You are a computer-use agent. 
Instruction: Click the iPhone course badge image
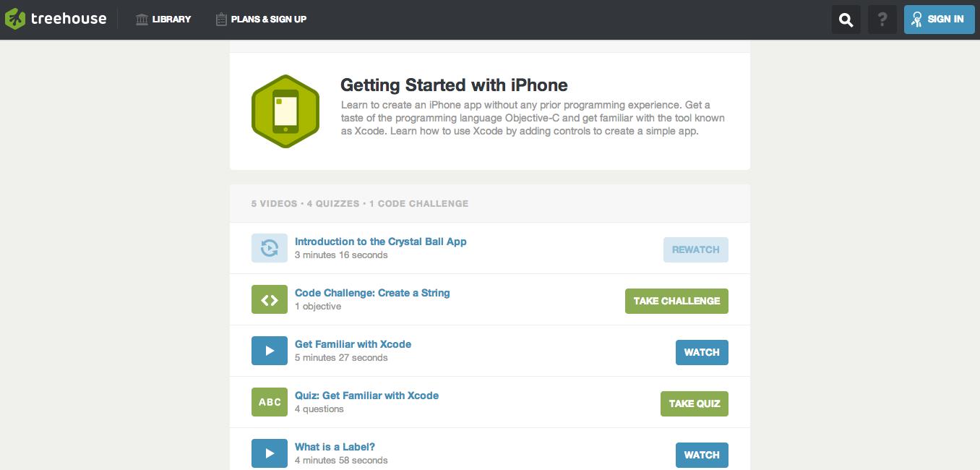285,111
